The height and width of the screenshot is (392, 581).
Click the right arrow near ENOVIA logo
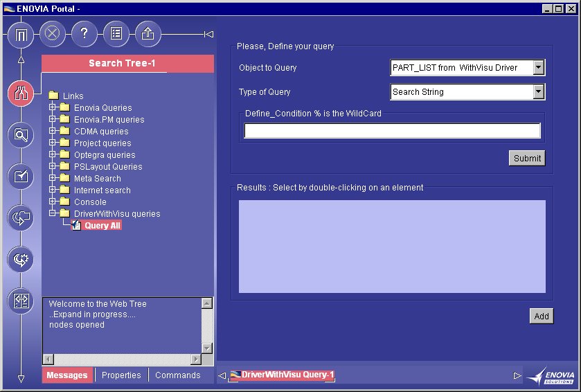tap(517, 375)
